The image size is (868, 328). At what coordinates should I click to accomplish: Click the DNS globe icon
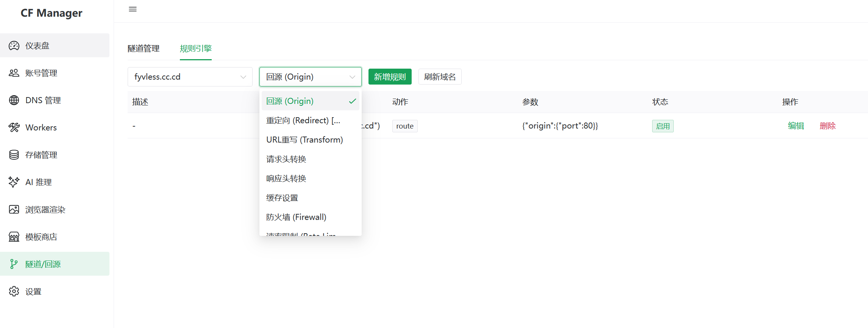(x=14, y=100)
